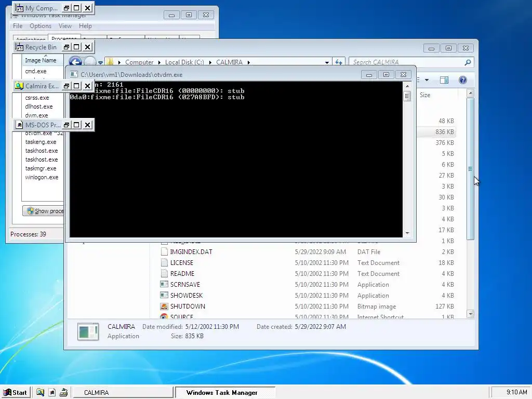Click the Explorer Back navigation arrow
This screenshot has height=399, width=532.
(x=75, y=62)
